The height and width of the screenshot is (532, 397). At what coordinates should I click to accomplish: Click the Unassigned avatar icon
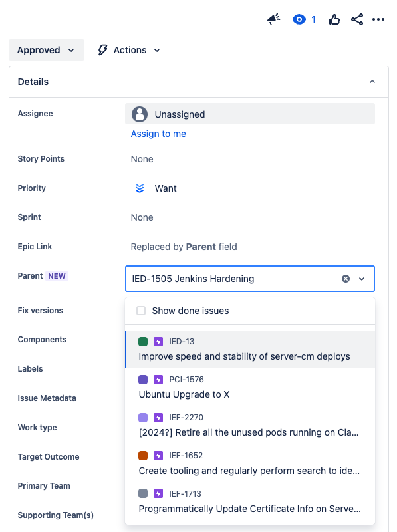point(139,114)
